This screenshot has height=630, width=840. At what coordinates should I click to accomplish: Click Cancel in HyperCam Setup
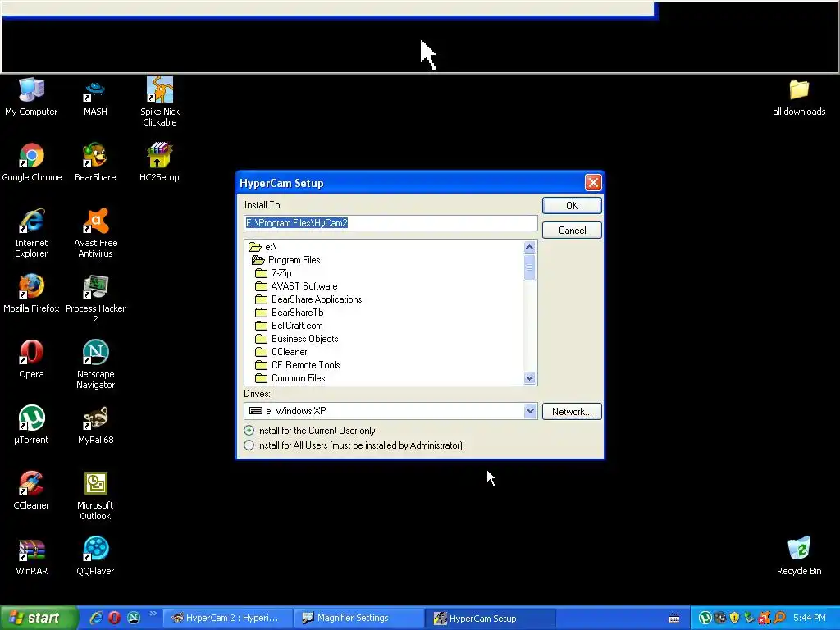[x=572, y=231]
